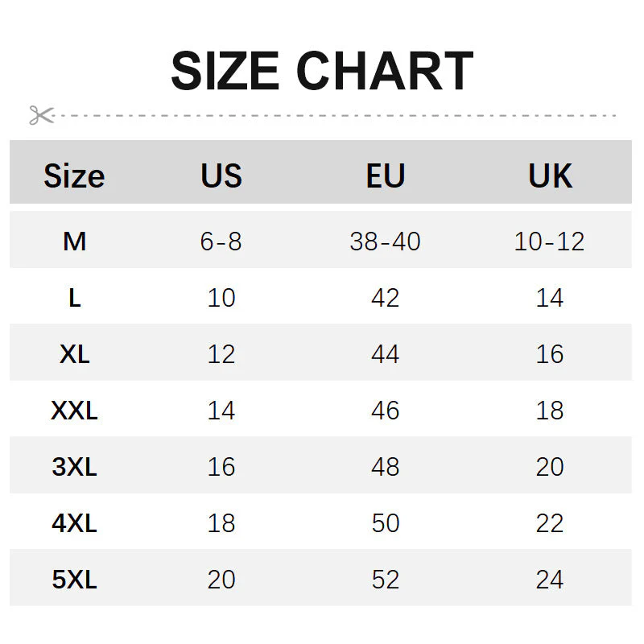This screenshot has height=644, width=644.
Task: Click EU value 44 for XL
Action: point(386,354)
